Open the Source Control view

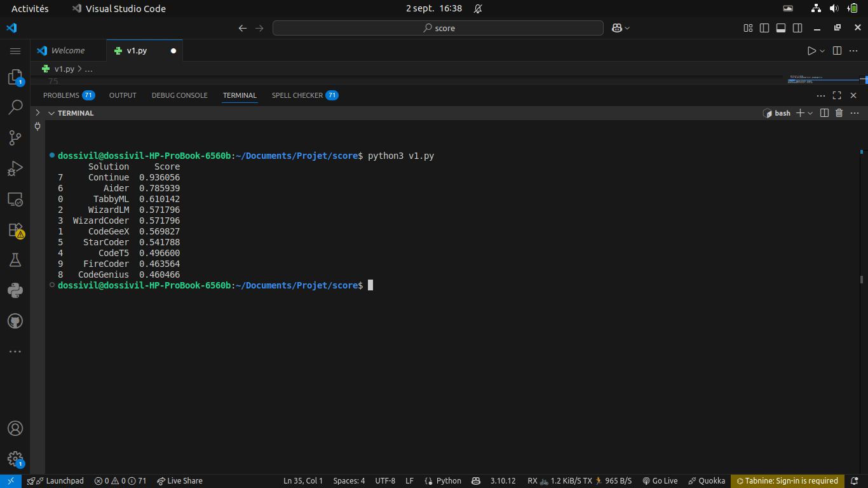pyautogui.click(x=15, y=138)
